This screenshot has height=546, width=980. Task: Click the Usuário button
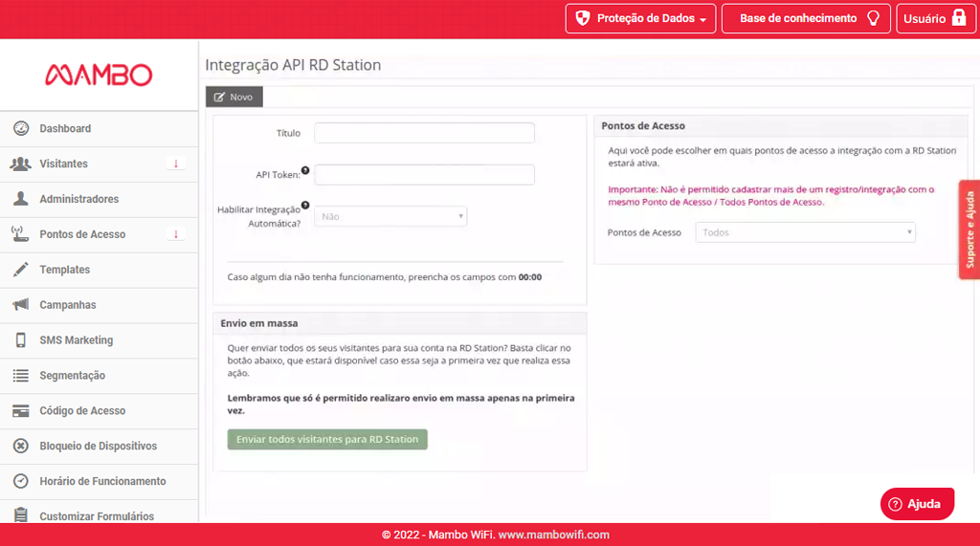pyautogui.click(x=936, y=18)
